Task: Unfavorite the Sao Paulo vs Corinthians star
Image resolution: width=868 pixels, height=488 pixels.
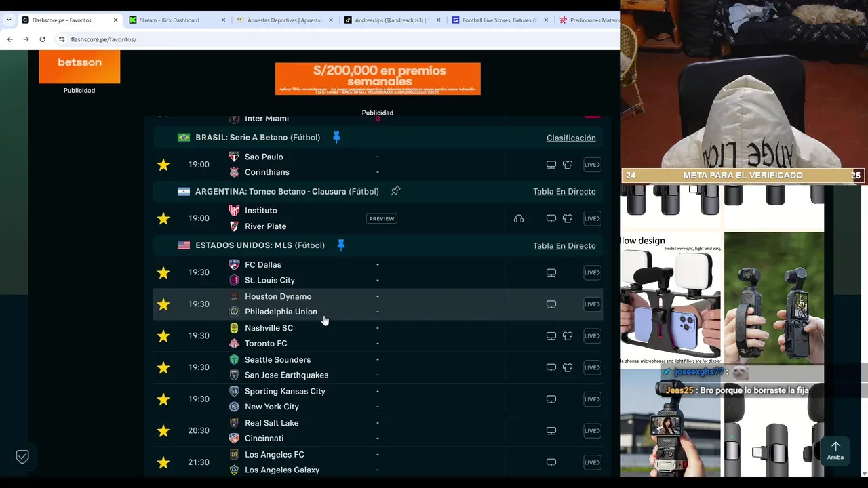Action: (163, 165)
